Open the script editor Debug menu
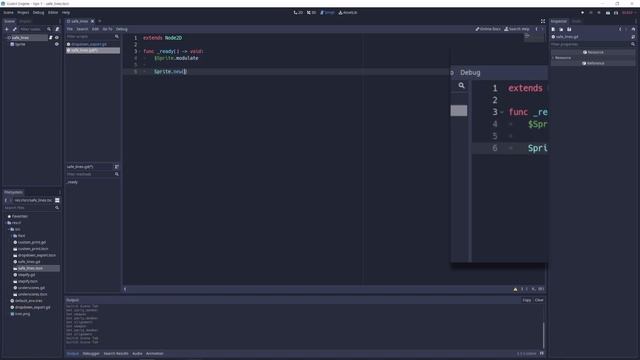This screenshot has height=360, width=640. point(122,29)
